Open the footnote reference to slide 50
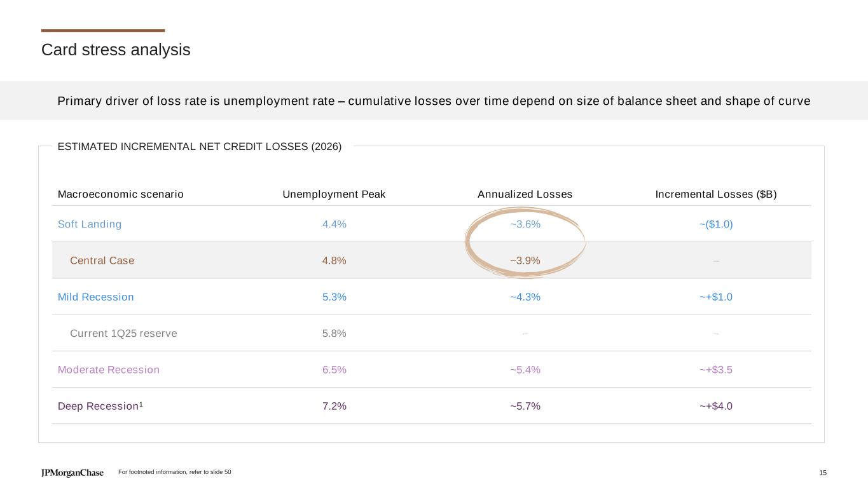868x488 pixels. pos(175,472)
